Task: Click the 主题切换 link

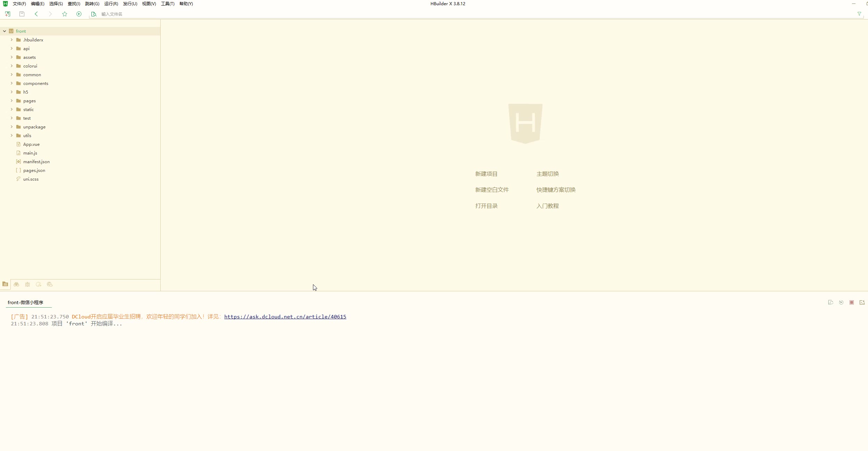Action: point(547,174)
